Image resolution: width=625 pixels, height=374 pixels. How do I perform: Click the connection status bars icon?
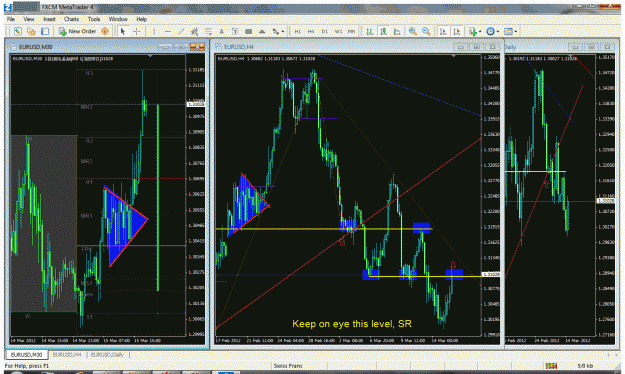point(551,366)
